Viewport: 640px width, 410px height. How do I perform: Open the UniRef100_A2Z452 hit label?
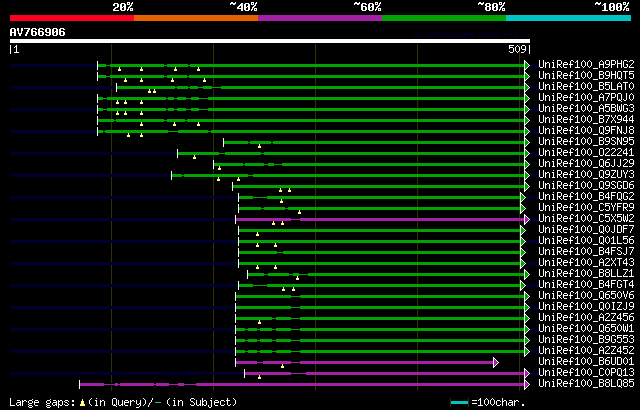point(586,351)
